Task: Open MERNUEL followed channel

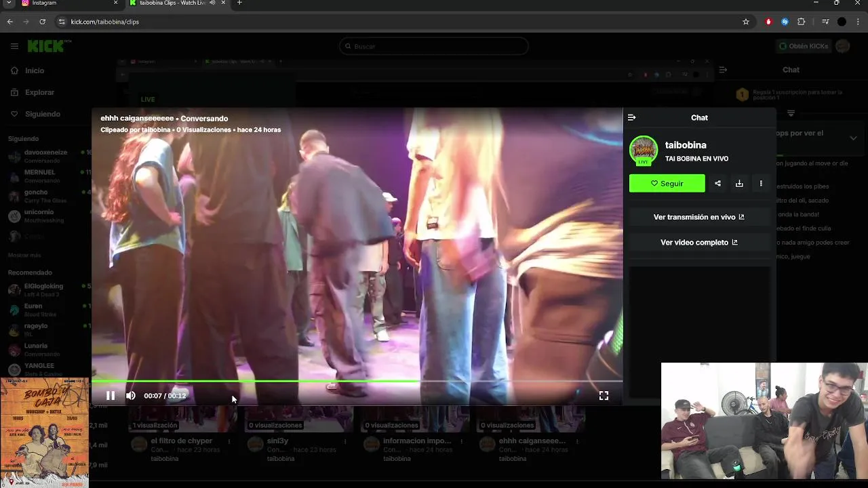Action: pyautogui.click(x=47, y=176)
